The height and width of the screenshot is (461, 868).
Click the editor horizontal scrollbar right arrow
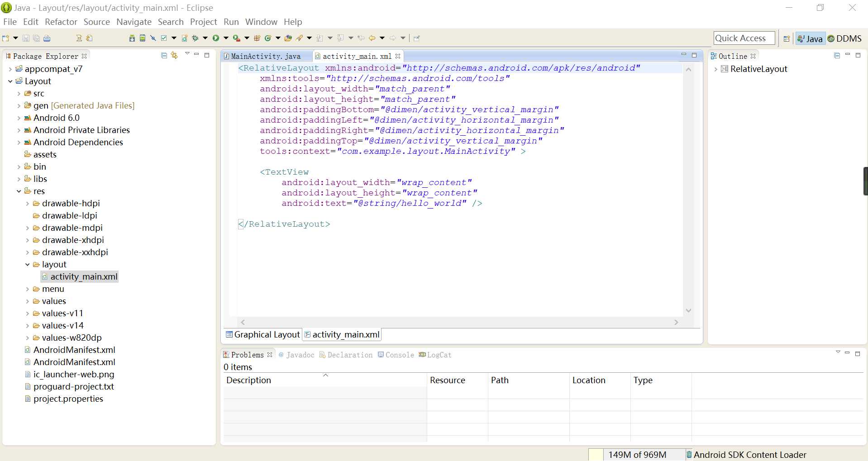click(676, 322)
